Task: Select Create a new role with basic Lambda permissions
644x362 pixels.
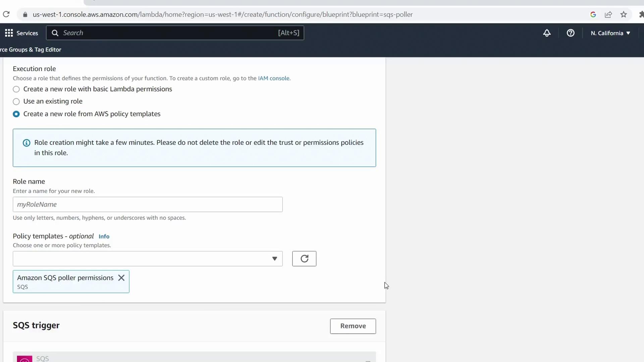Action: coord(16,89)
